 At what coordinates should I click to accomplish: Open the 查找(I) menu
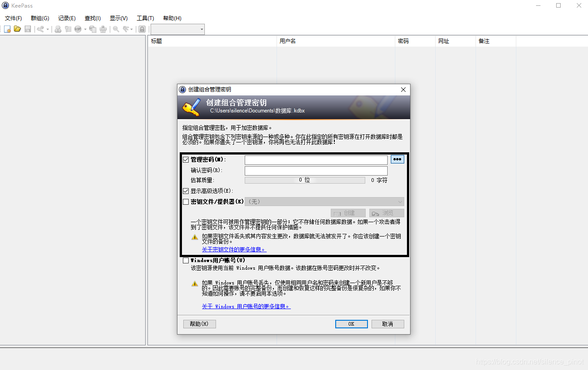pos(93,18)
